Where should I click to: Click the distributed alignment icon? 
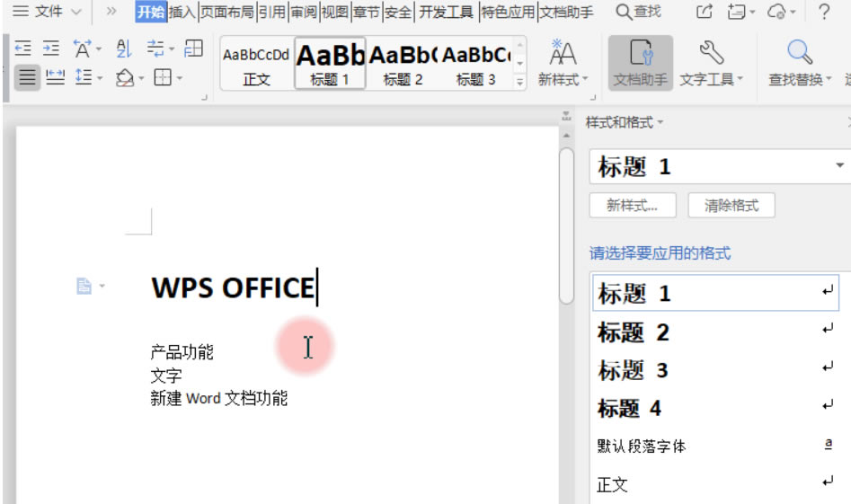pos(56,78)
